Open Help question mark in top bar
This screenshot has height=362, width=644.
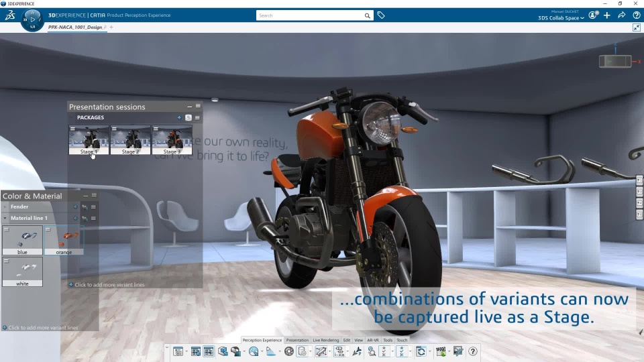click(637, 15)
